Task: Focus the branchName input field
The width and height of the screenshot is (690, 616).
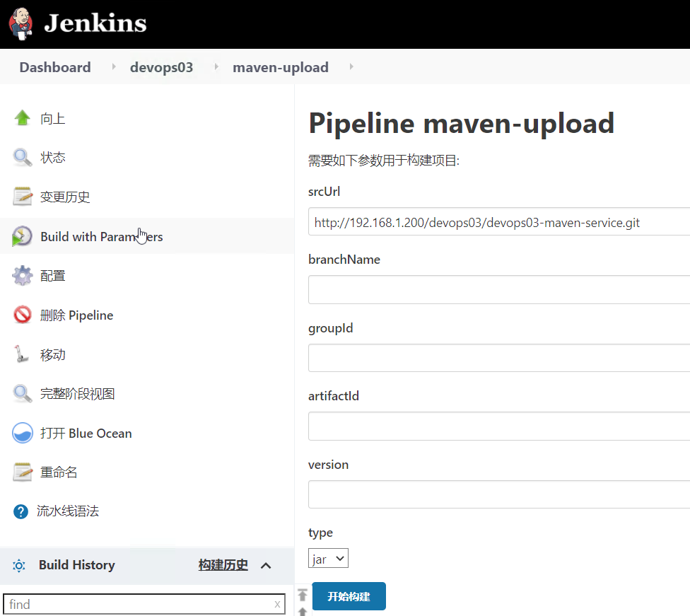Action: 499,290
